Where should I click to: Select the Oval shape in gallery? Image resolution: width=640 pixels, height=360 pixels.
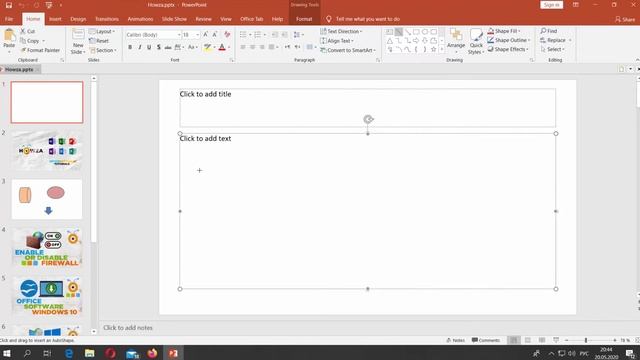[x=425, y=32]
